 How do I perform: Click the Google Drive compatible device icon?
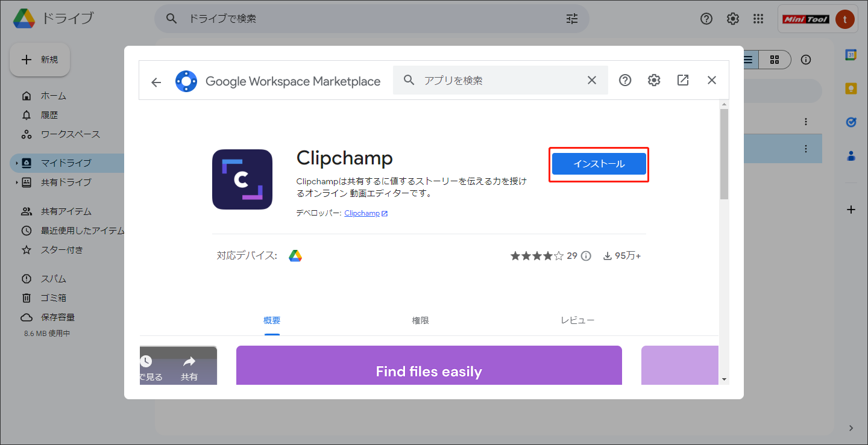click(x=295, y=256)
